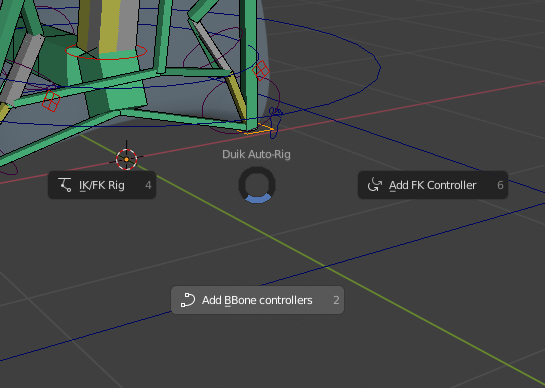Select IK/FK Rig pie menu option
545x388 pixels.
tap(102, 185)
